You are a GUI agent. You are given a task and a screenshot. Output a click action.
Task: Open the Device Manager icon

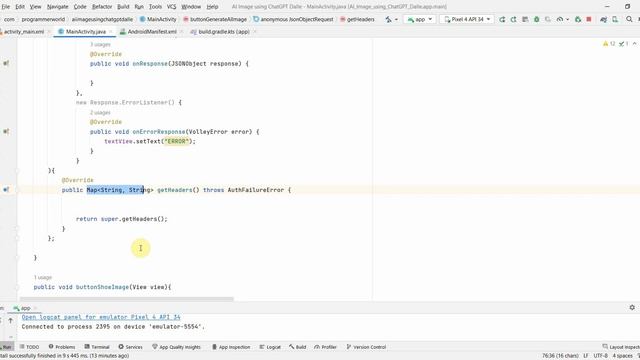coord(615,19)
